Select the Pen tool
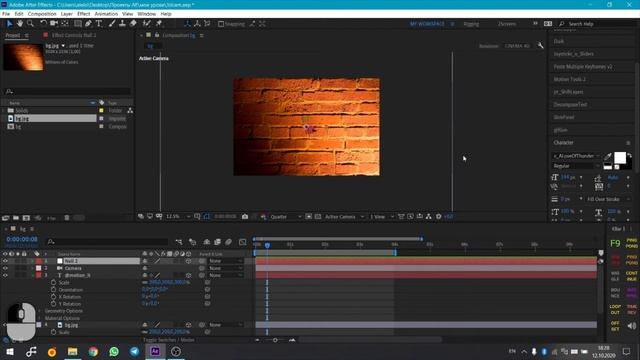 (88, 24)
